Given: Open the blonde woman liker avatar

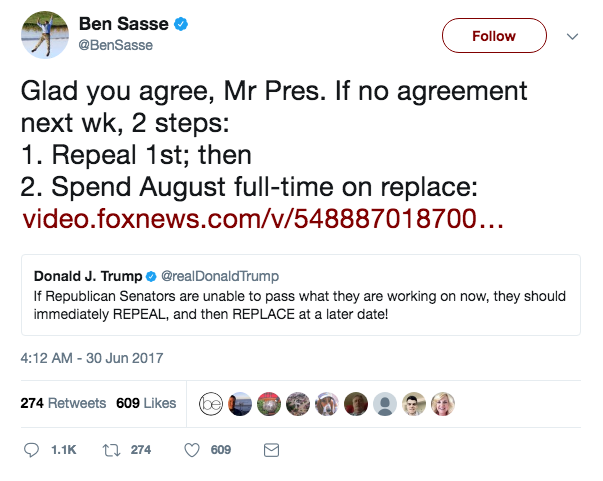Looking at the screenshot, I should [x=443, y=404].
